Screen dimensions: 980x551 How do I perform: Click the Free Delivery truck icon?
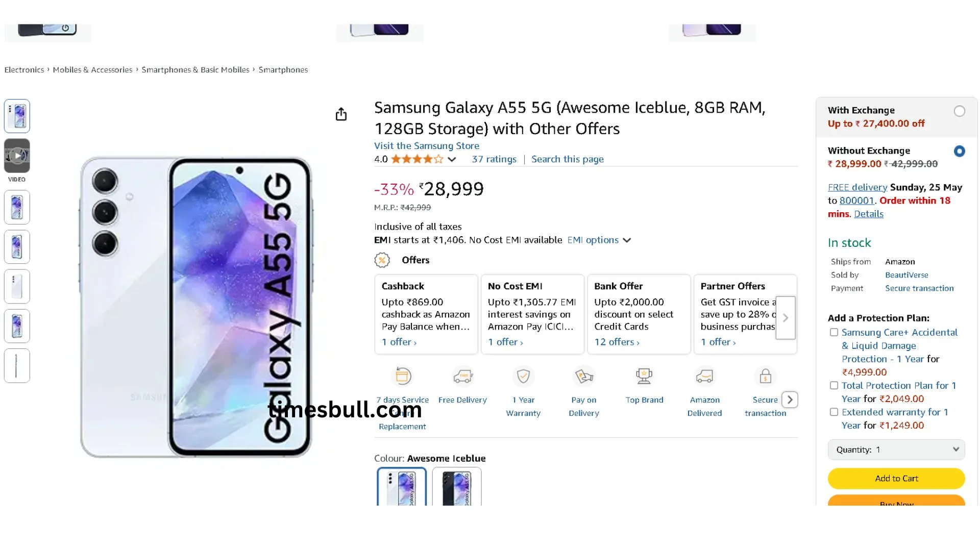[x=463, y=377]
